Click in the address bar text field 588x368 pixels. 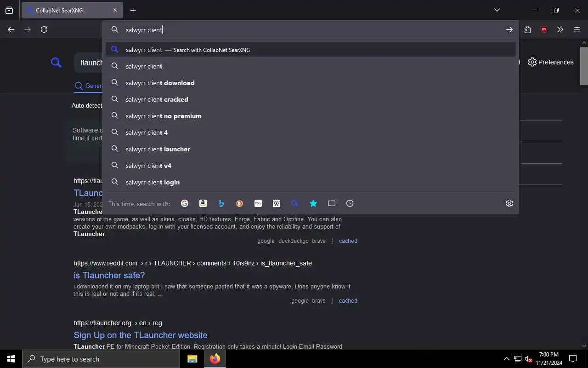click(312, 29)
